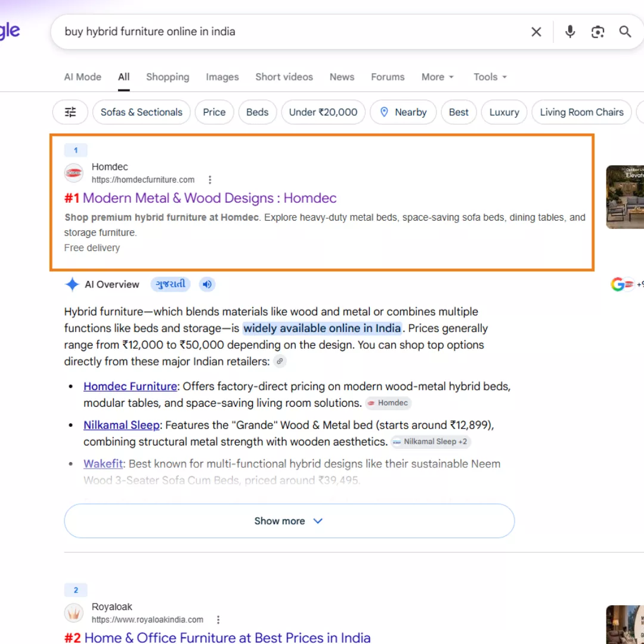Select the All results tab

123,77
